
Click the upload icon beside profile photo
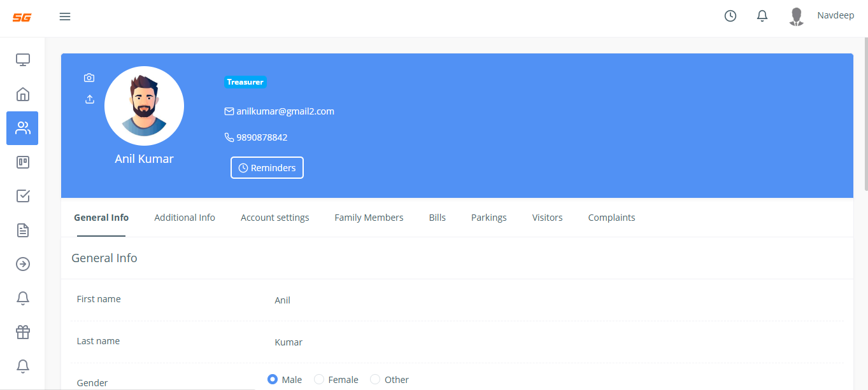89,99
